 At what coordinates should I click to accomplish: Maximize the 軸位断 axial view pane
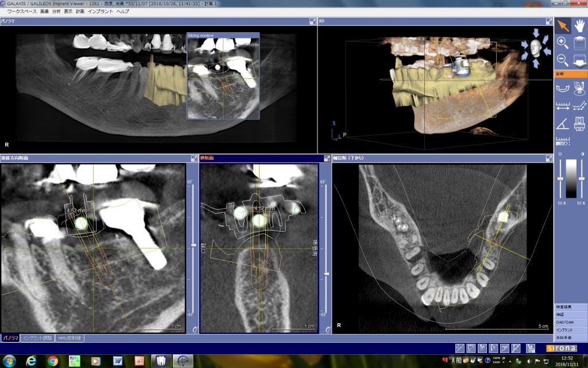click(x=549, y=159)
